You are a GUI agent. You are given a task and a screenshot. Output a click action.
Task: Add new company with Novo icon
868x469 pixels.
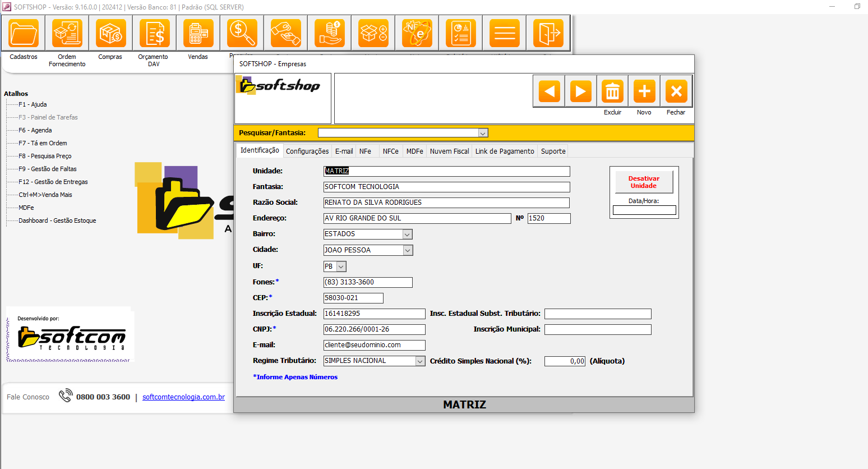click(x=644, y=91)
